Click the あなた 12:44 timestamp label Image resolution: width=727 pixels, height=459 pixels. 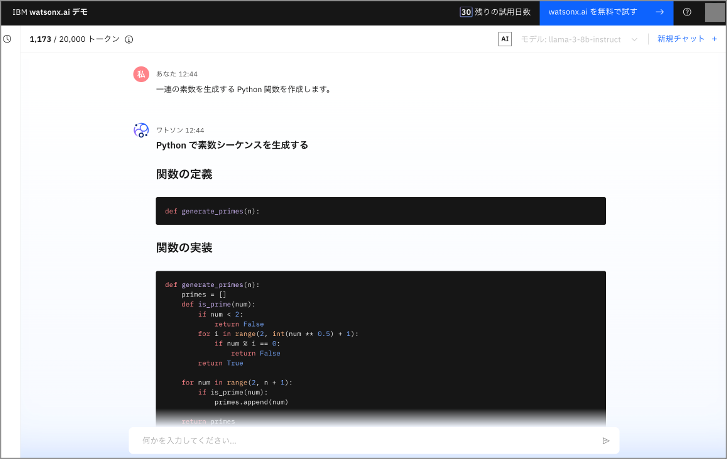click(x=177, y=74)
